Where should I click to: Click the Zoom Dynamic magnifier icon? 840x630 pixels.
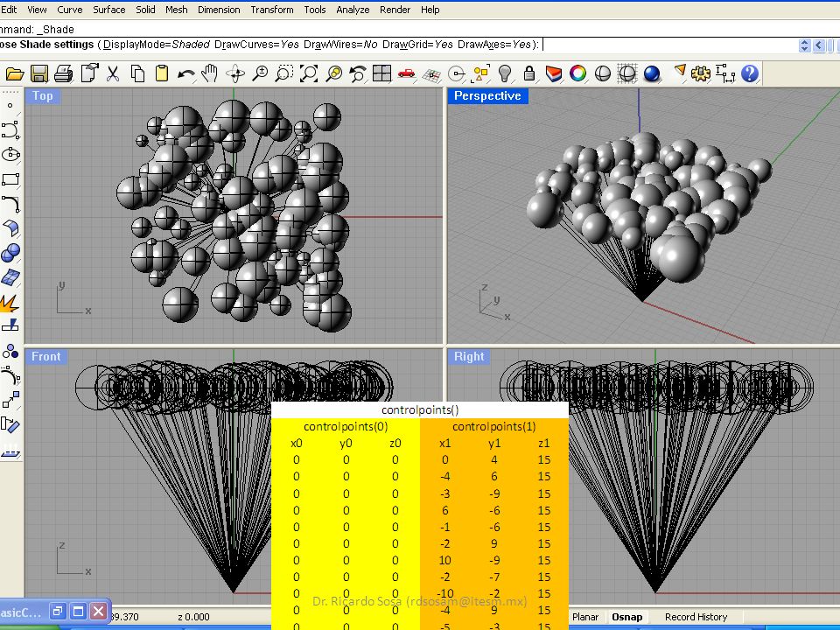coord(260,73)
